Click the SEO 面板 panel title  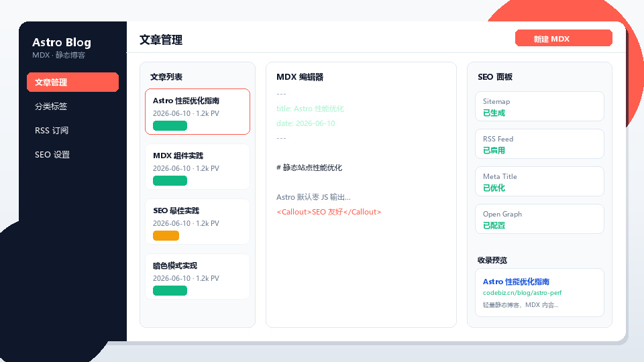(x=495, y=76)
